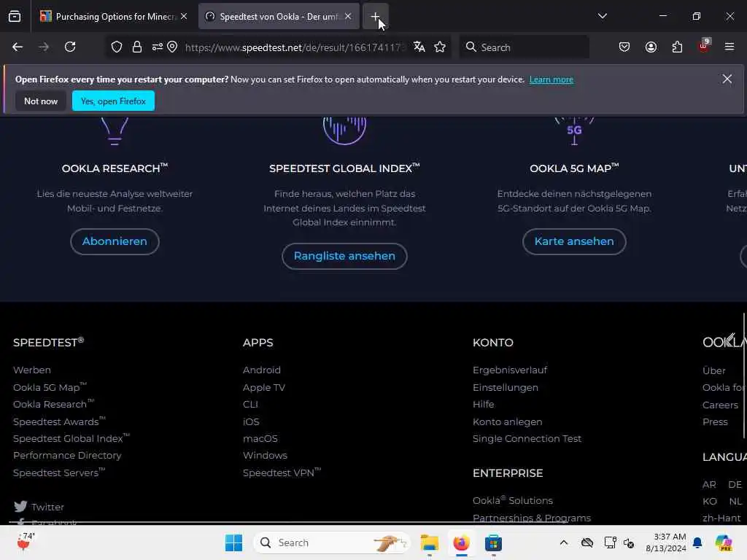Open Ookla Solutions link
This screenshot has height=560, width=747.
click(x=513, y=500)
